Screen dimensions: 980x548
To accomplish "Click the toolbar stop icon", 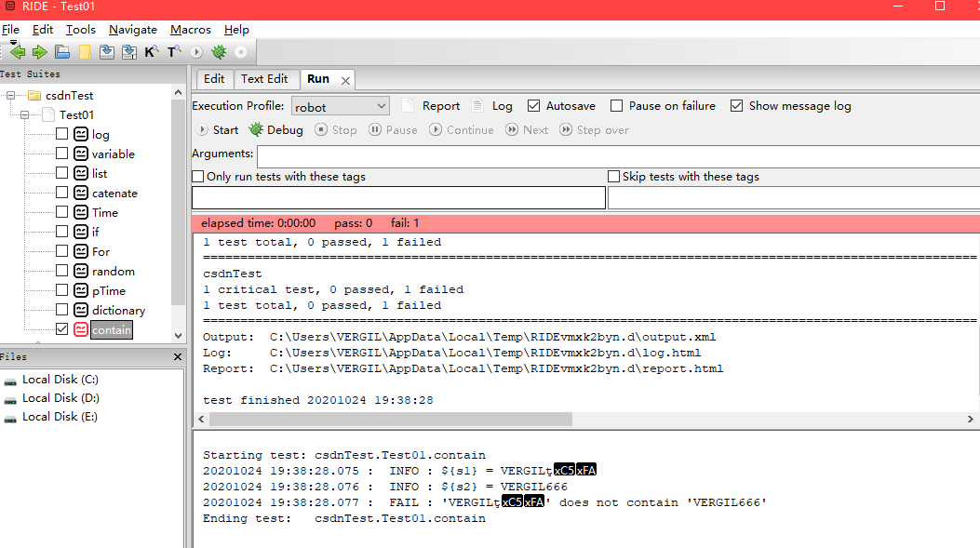I will pos(241,52).
